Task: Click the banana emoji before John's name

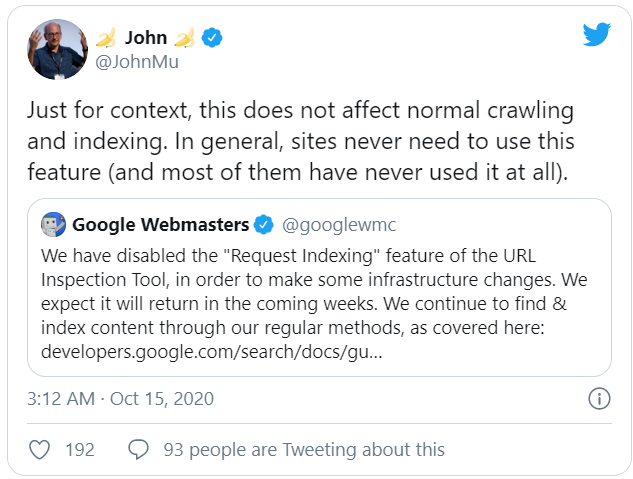Action: click(x=107, y=39)
